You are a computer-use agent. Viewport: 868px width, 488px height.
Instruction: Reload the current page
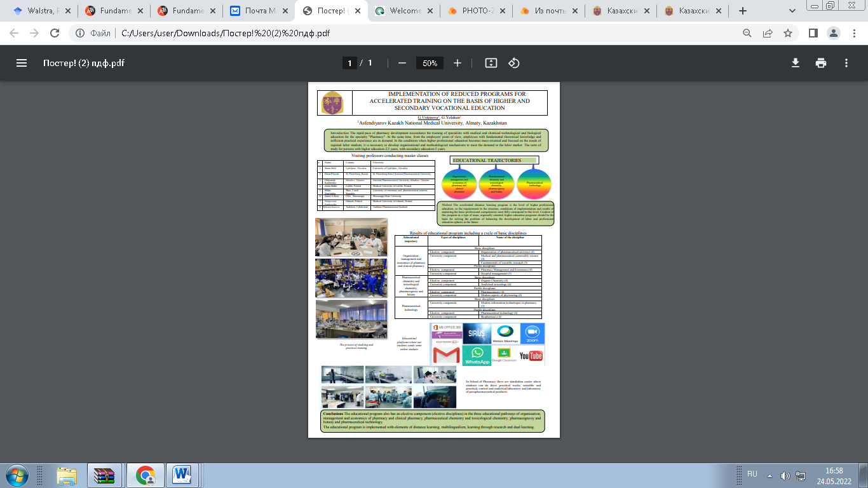pos(54,33)
